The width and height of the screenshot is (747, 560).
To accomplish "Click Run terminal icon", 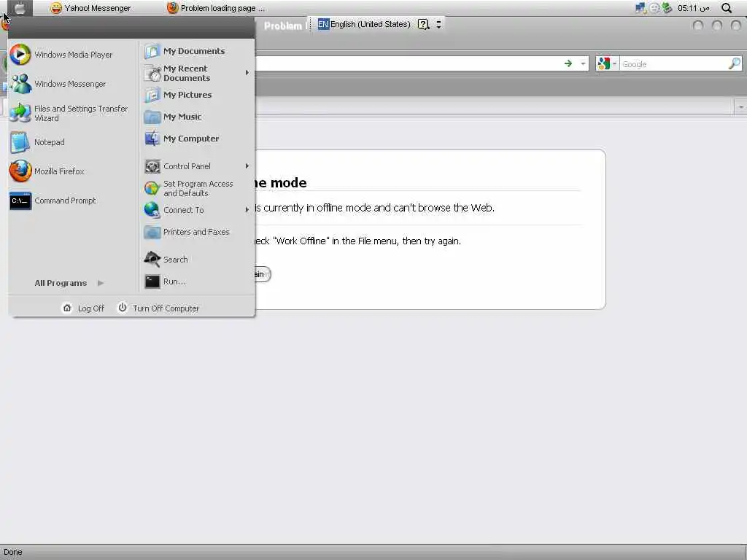I will pos(152,281).
